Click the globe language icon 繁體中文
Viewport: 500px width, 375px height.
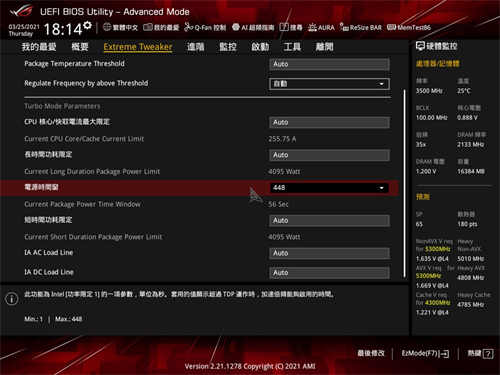coord(120,27)
